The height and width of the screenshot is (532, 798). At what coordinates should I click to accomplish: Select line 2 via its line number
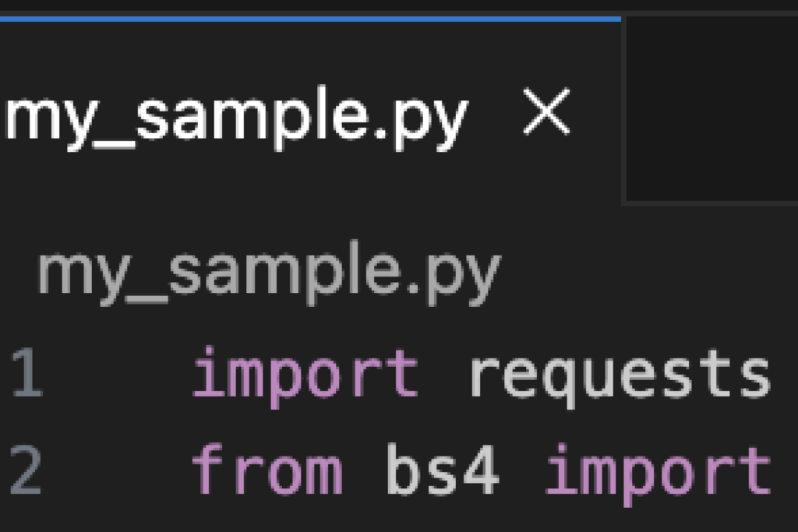[25, 469]
